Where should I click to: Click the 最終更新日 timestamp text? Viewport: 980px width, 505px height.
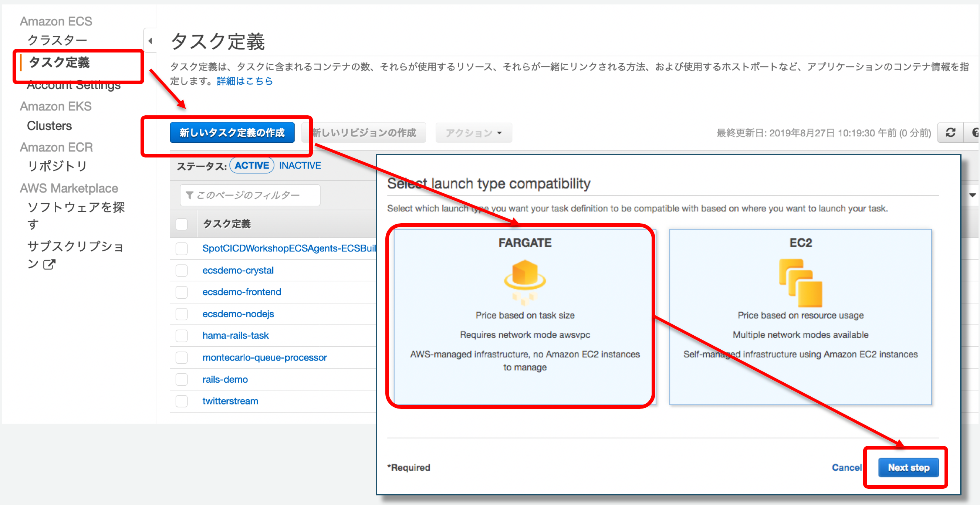[824, 133]
